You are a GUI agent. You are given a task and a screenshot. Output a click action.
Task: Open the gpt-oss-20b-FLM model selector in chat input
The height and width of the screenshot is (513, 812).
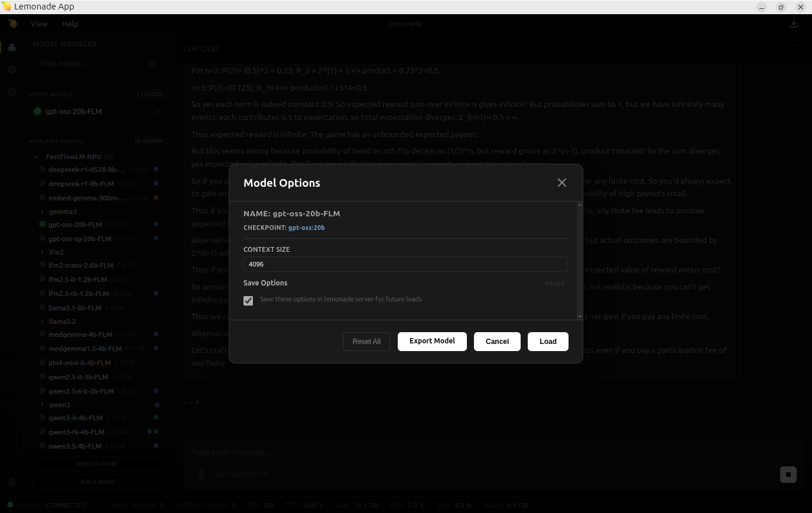[x=246, y=475]
